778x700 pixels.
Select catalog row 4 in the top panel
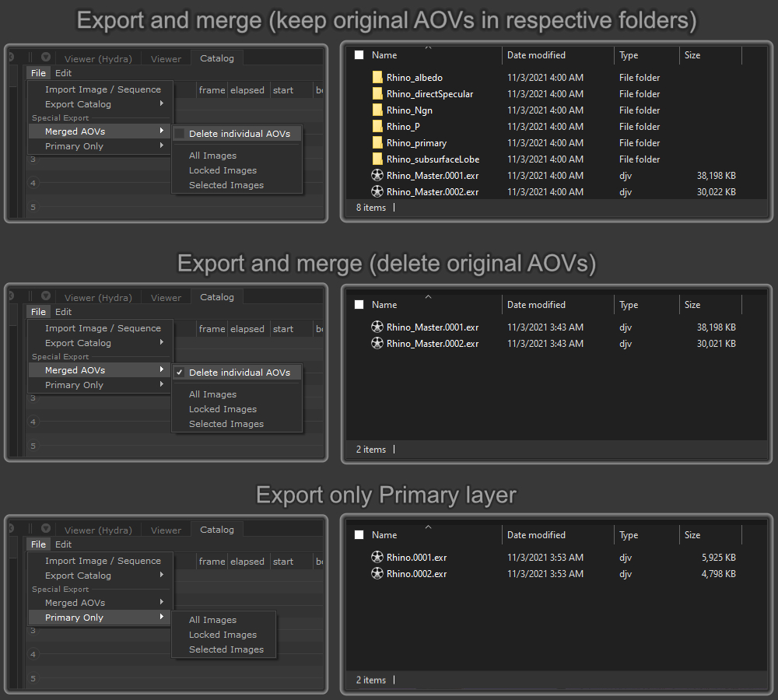(33, 183)
